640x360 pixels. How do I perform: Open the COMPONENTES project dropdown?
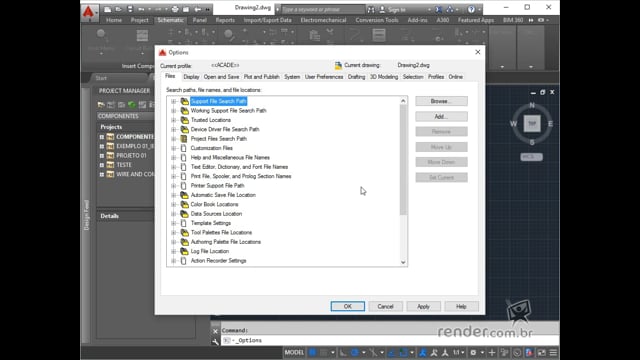click(126, 116)
